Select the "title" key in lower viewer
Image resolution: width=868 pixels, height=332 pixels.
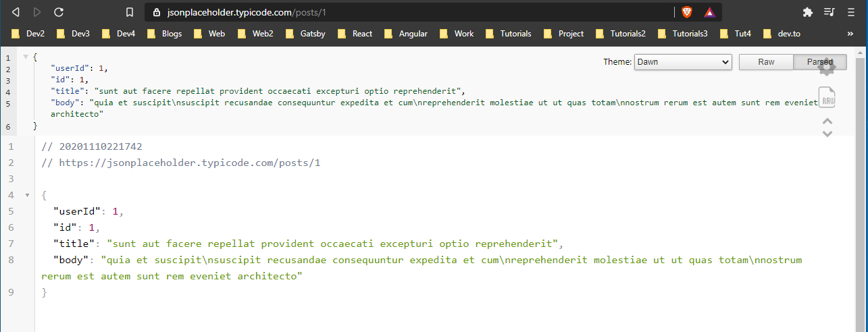click(74, 244)
